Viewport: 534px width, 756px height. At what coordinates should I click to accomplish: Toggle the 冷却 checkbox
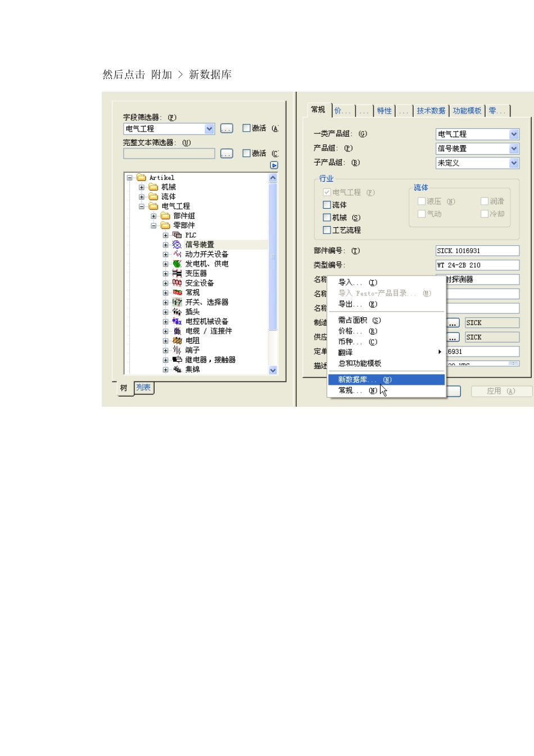485,214
